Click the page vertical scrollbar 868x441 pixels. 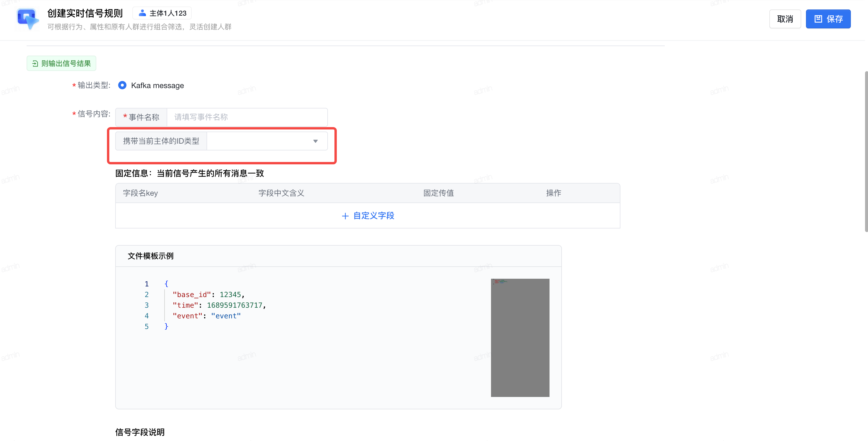(x=866, y=151)
